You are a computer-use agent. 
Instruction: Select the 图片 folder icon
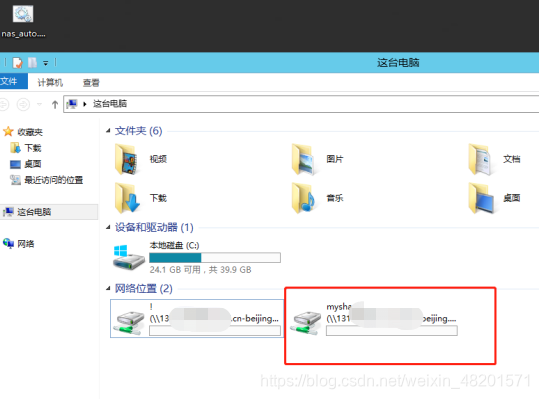pyautogui.click(x=303, y=159)
